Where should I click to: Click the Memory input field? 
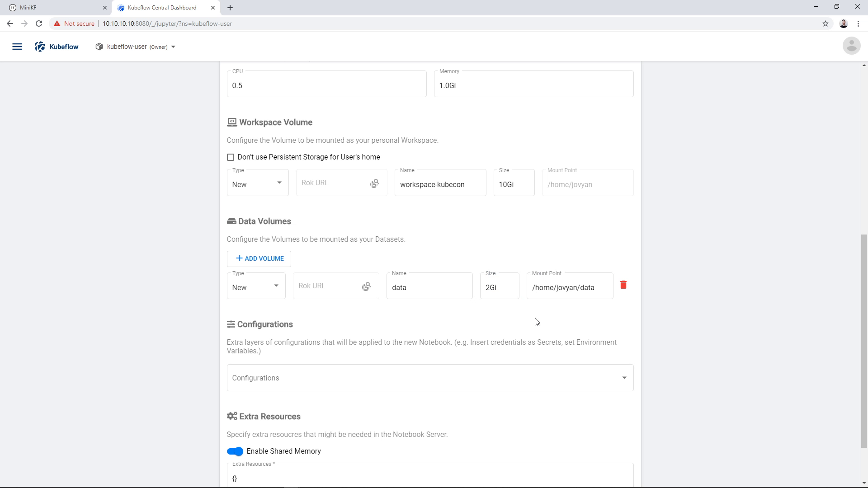tap(533, 84)
